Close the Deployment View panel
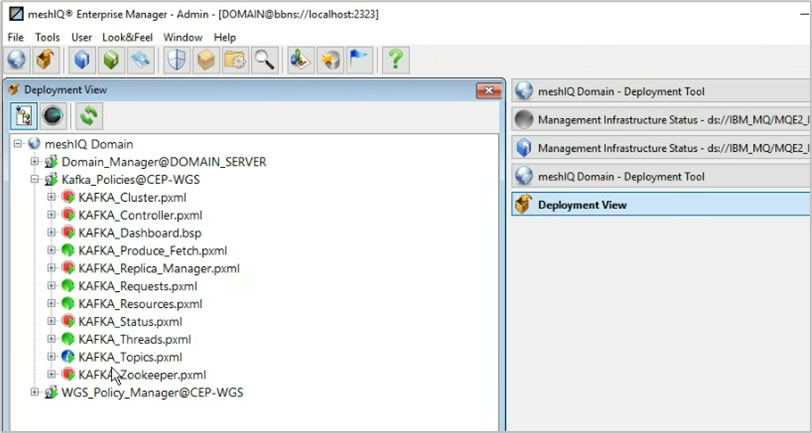 coord(489,91)
